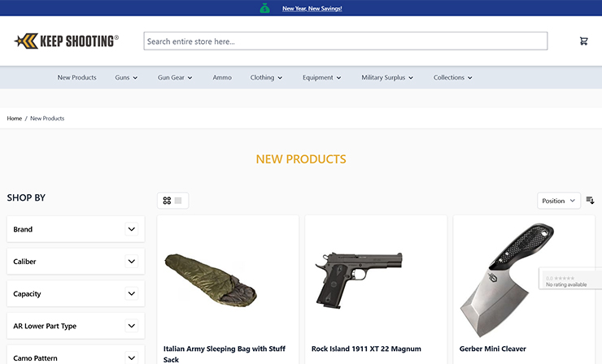Image resolution: width=602 pixels, height=364 pixels.
Task: Click New Year, New Savings link
Action: (x=312, y=9)
